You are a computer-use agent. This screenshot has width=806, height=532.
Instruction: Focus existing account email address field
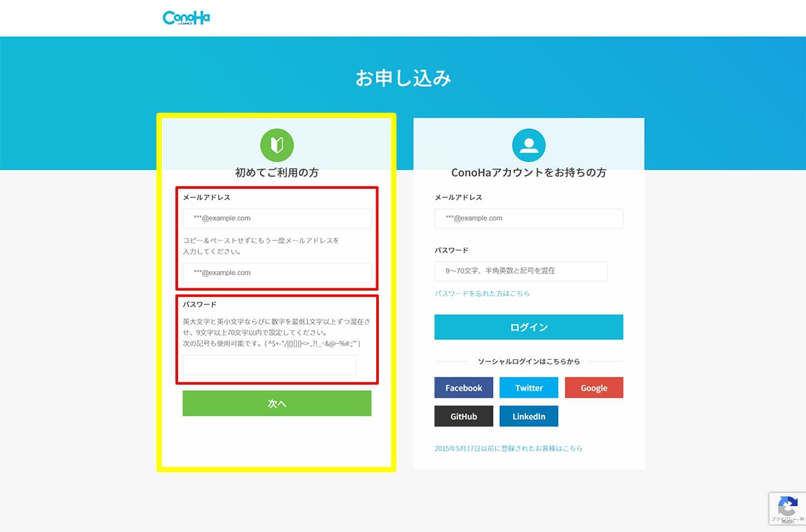[529, 218]
